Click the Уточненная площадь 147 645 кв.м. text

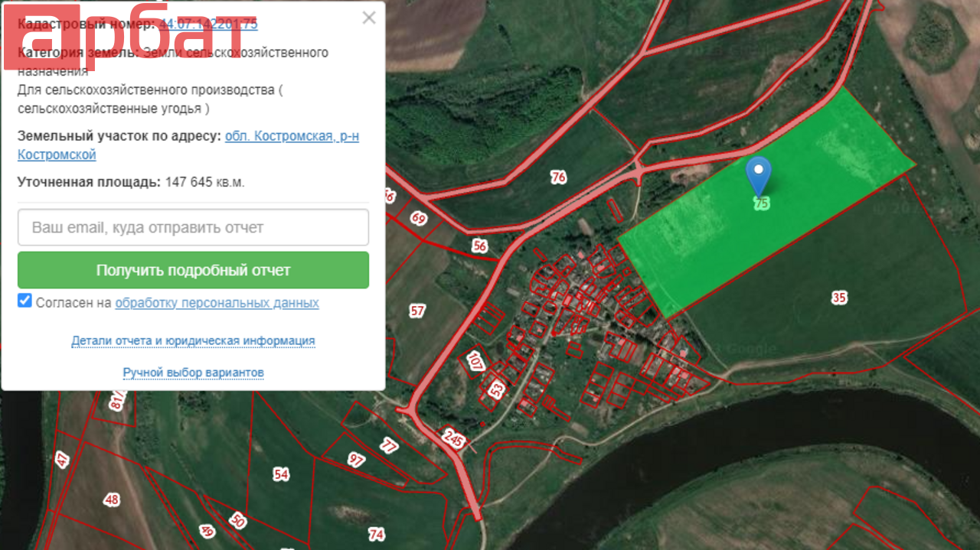(131, 182)
